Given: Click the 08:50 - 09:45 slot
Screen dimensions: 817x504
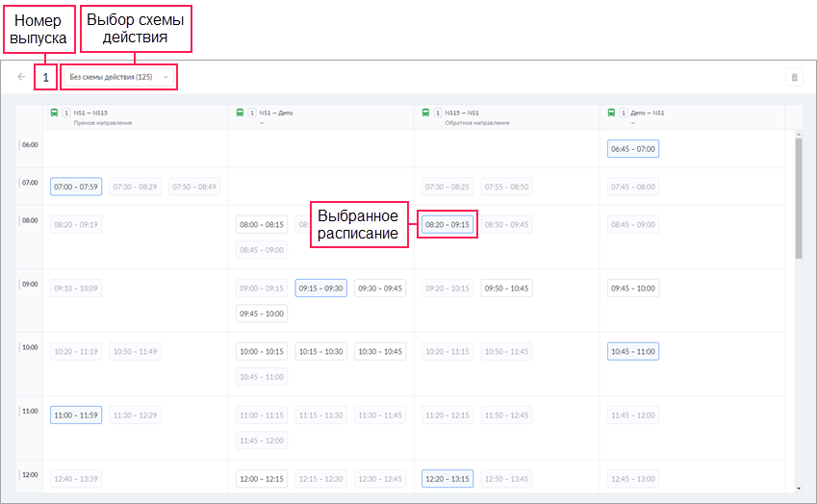Looking at the screenshot, I should (506, 224).
